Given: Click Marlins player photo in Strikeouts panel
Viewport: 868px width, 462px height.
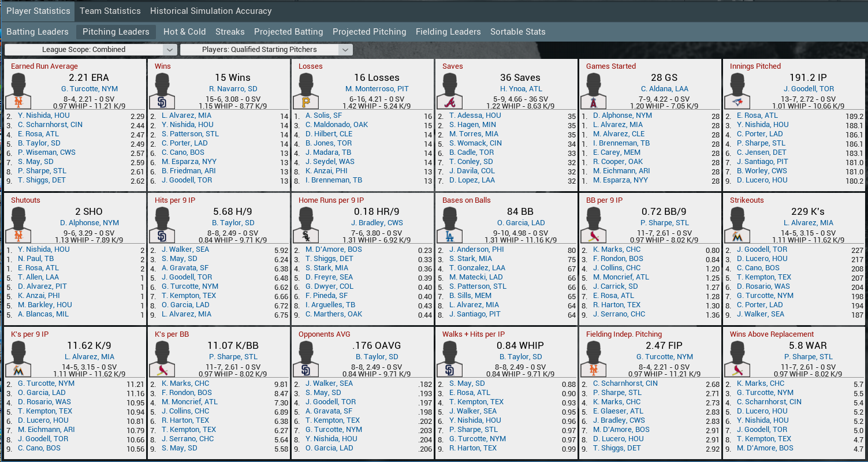Looking at the screenshot, I should click(x=737, y=225).
